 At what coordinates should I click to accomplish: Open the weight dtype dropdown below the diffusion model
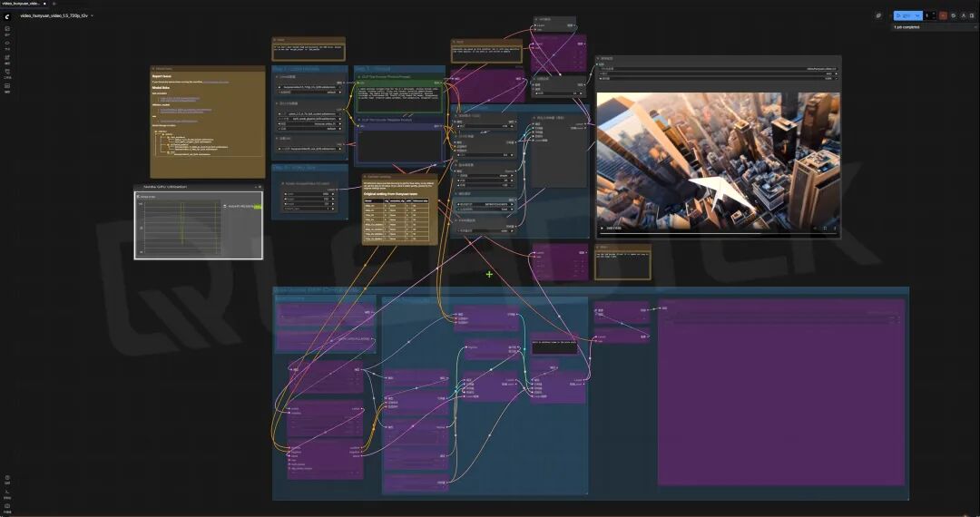click(x=309, y=93)
